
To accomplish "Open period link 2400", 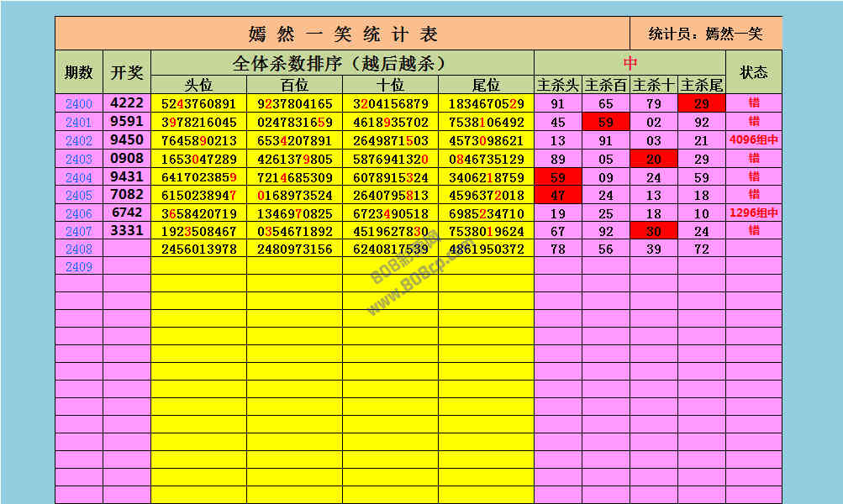I will point(79,104).
